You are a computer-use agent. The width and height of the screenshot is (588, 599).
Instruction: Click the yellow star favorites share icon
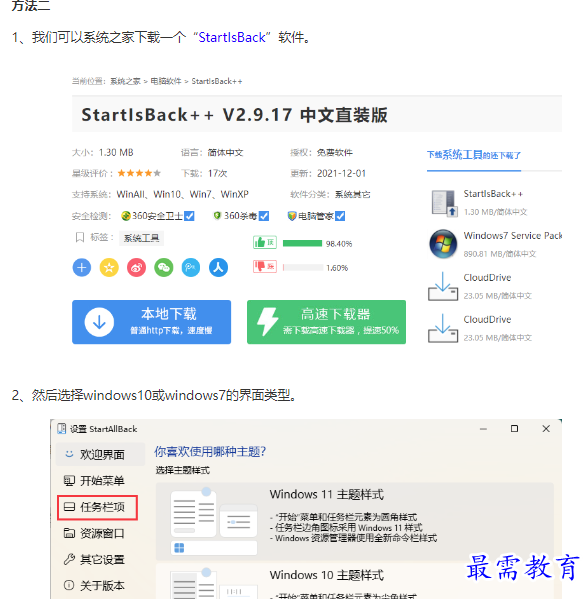[109, 267]
